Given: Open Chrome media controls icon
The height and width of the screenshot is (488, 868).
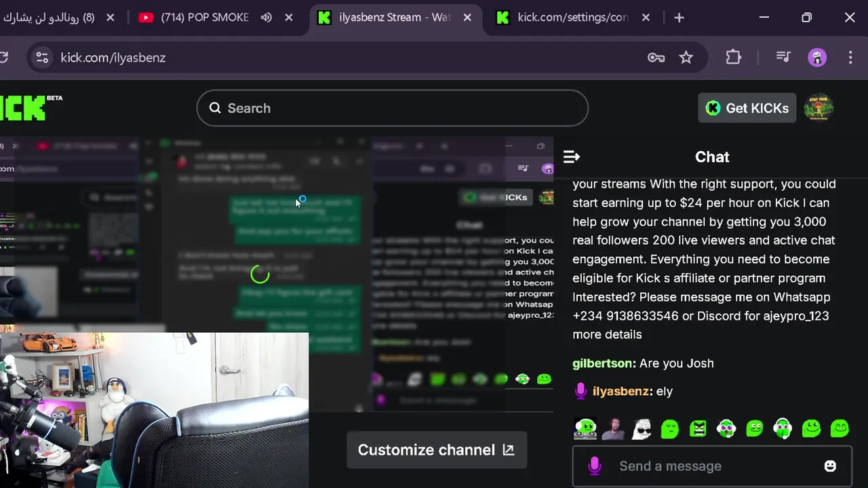Looking at the screenshot, I should click(x=783, y=58).
